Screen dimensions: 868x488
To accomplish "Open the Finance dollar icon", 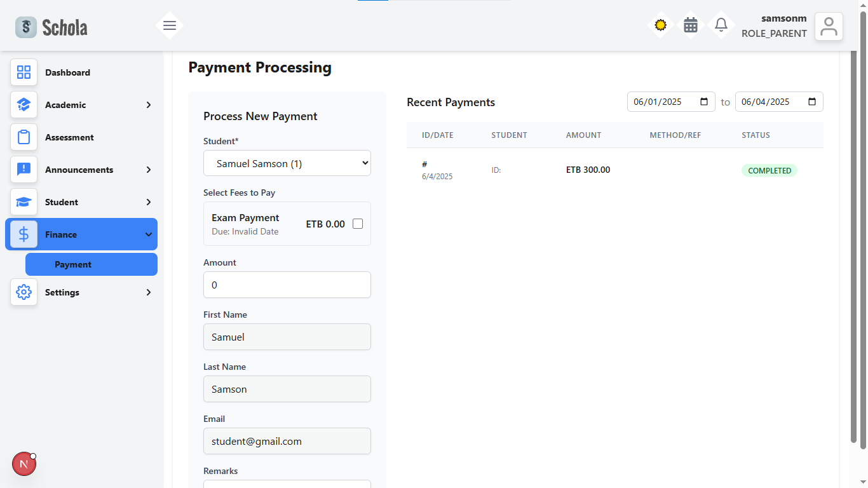I will (x=24, y=234).
